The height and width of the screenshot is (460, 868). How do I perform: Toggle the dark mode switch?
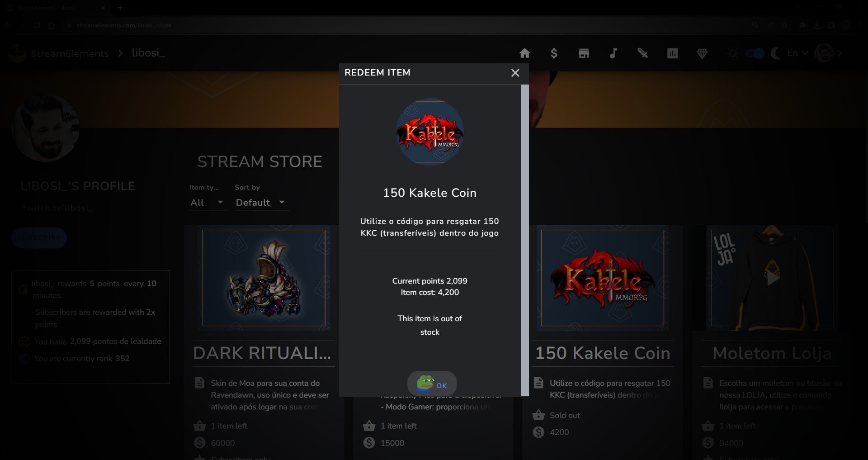tap(755, 53)
